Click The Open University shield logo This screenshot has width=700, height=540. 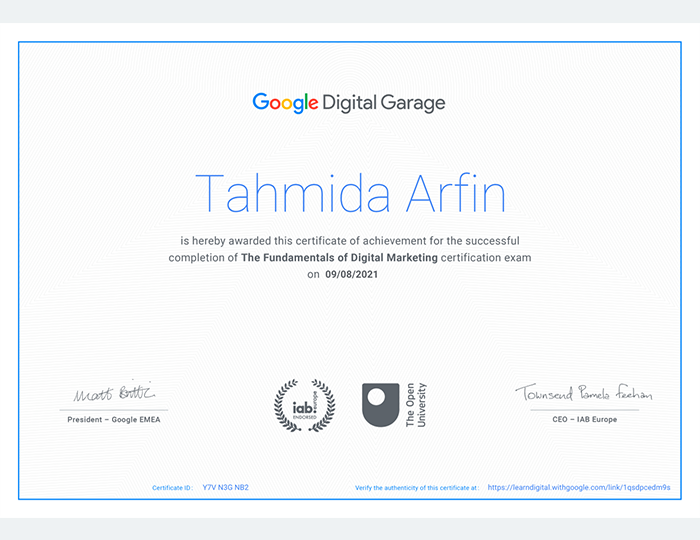click(380, 405)
